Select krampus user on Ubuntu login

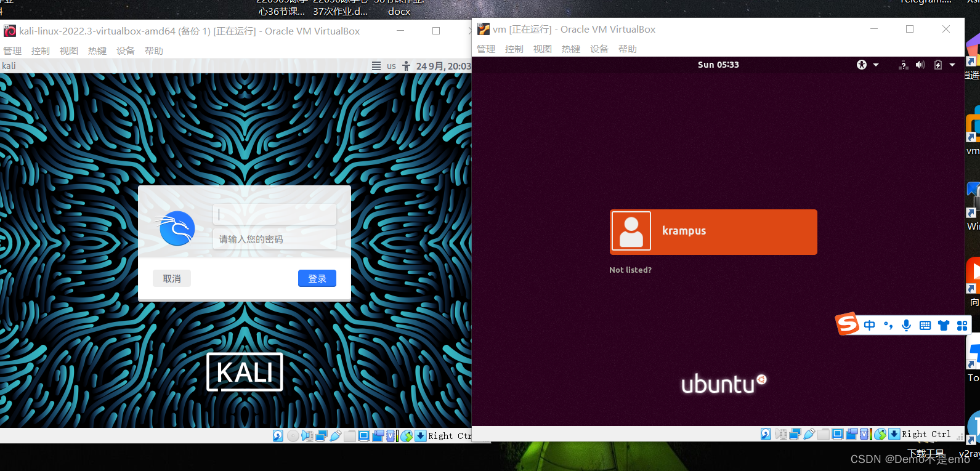pyautogui.click(x=713, y=231)
